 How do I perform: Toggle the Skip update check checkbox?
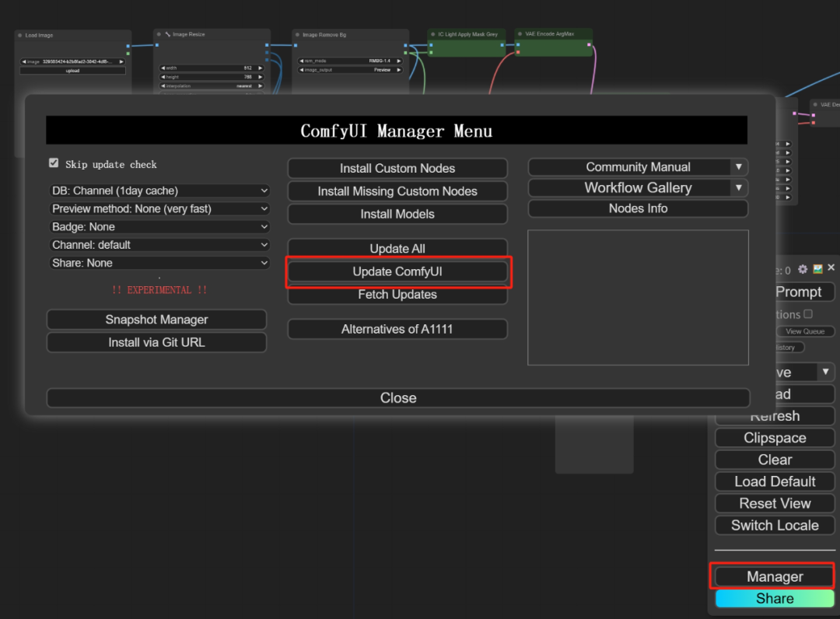(54, 163)
